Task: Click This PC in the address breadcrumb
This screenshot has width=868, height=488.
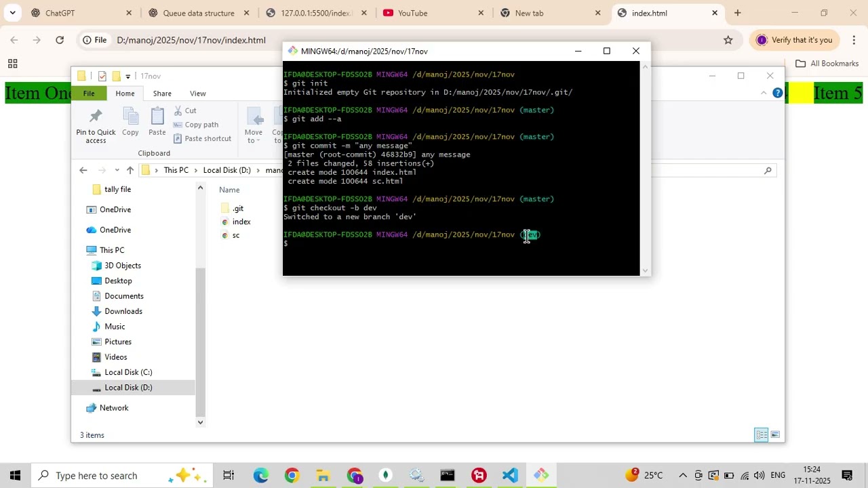Action: (176, 170)
